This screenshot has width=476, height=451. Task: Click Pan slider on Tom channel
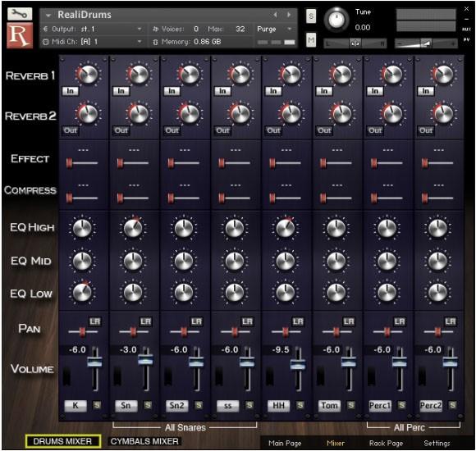(336, 332)
